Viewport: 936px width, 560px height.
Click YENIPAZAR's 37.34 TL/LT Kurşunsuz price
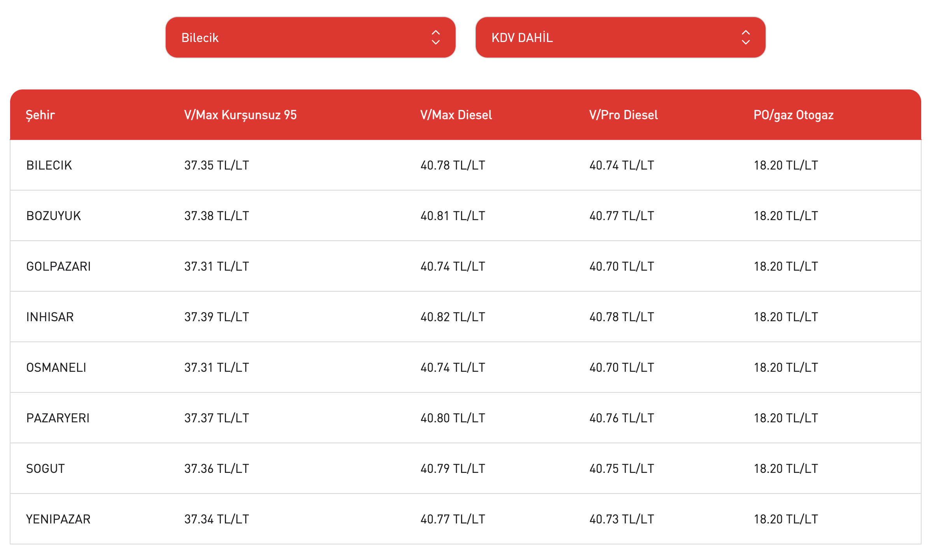(x=217, y=519)
